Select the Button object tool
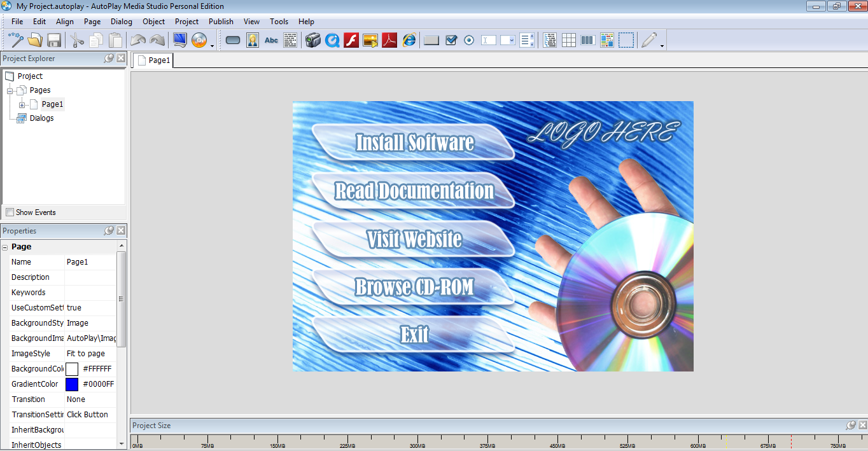 [x=232, y=39]
